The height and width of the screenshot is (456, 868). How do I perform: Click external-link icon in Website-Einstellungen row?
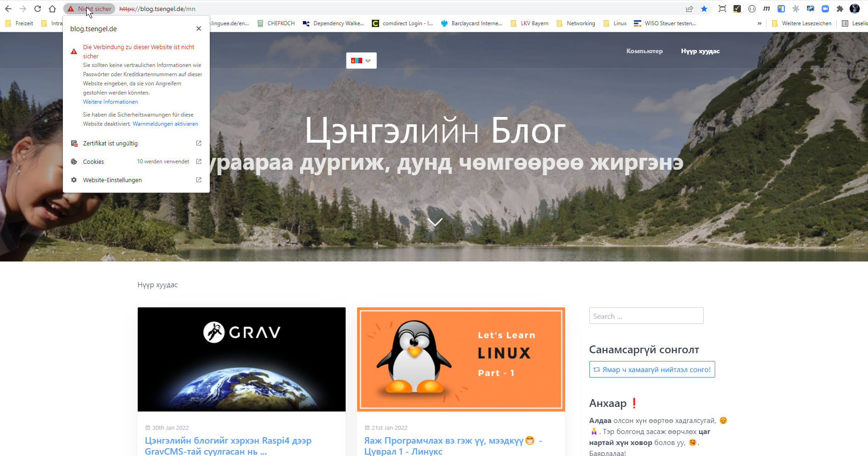pos(199,180)
